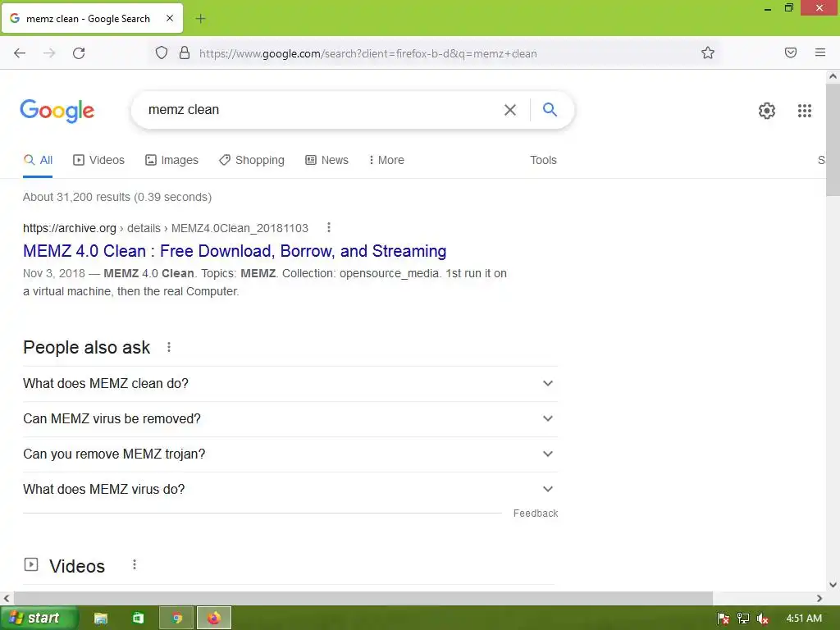Viewport: 840px width, 630px height.
Task: Click the scrollbar up arrow
Action: tap(833, 76)
